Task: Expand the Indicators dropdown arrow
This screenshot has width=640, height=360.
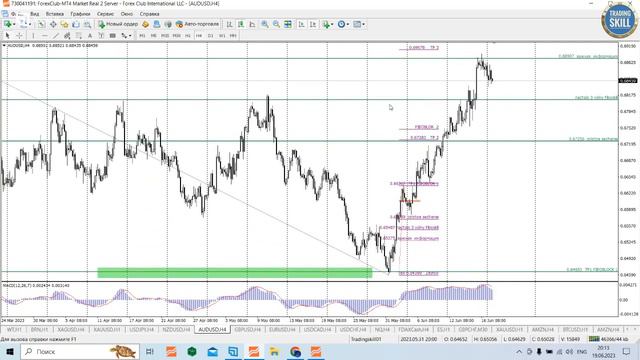Action: 332,24
